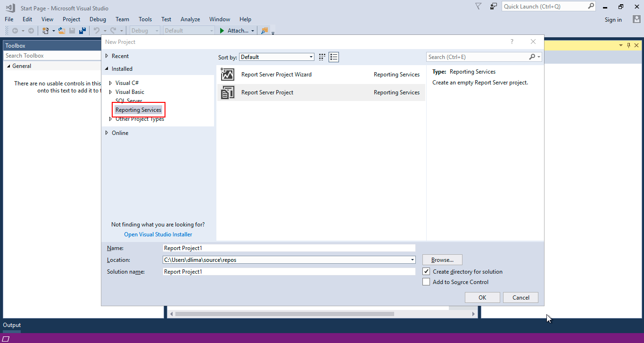Expand the Visual C# tree node
This screenshot has width=644, height=343.
point(111,83)
